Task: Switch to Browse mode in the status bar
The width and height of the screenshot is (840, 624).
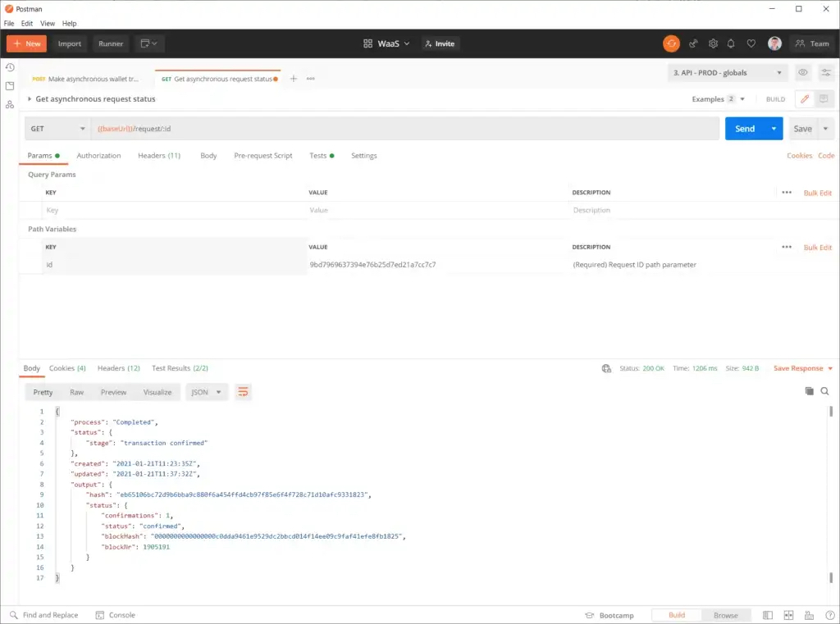Action: (x=725, y=615)
